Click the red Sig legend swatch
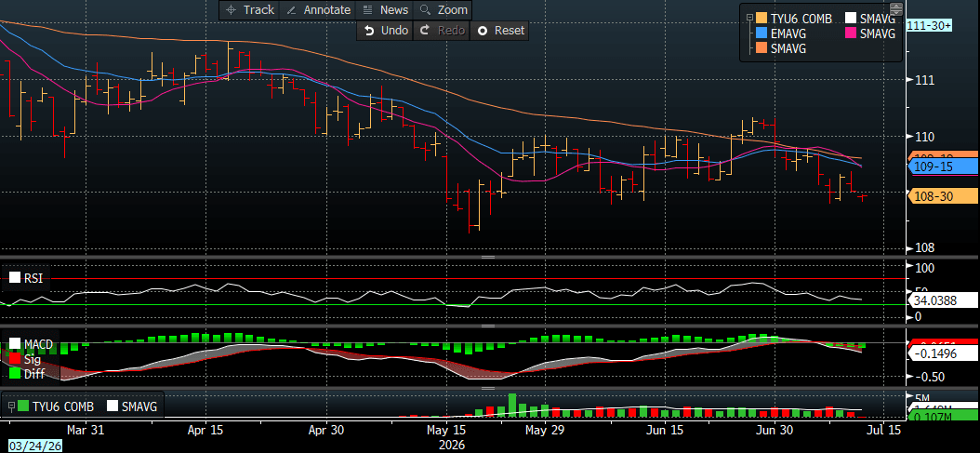This screenshot has width=980, height=453. (14, 358)
